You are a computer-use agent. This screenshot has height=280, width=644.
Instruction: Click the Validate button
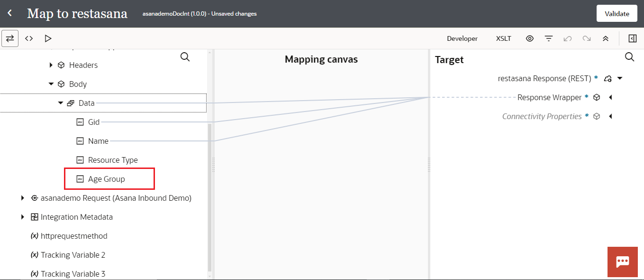point(617,14)
